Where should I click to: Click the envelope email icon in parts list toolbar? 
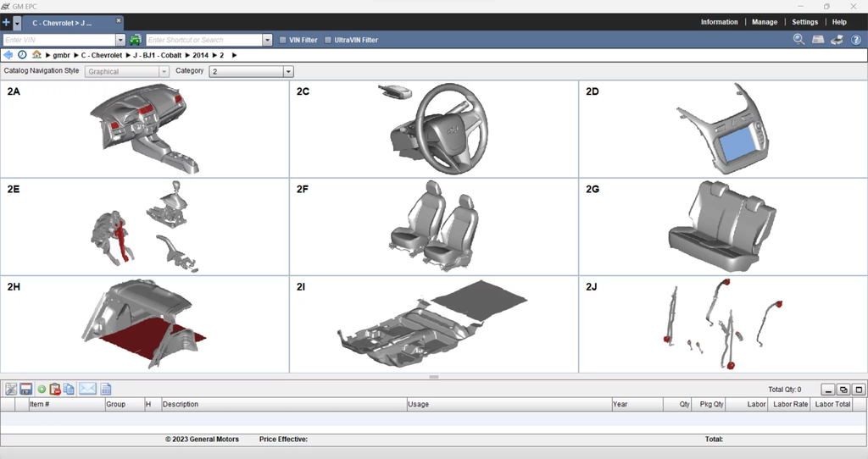(87, 389)
